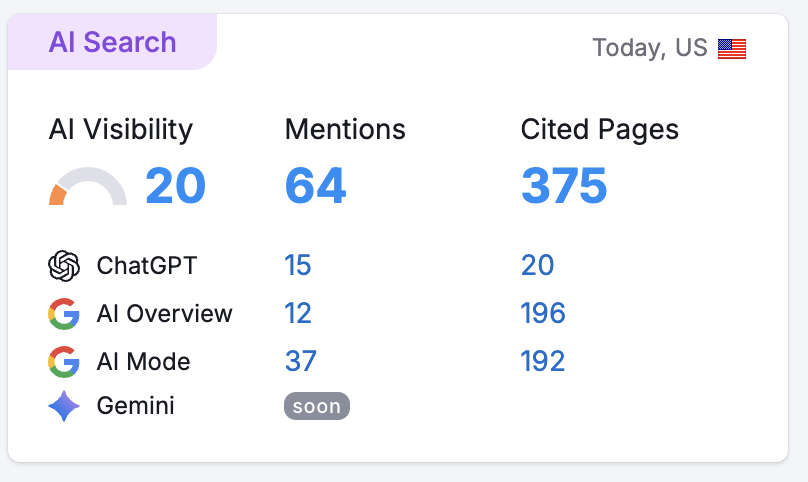The image size is (808, 482).
Task: Click the total Mentions value 64
Action: coord(315,186)
